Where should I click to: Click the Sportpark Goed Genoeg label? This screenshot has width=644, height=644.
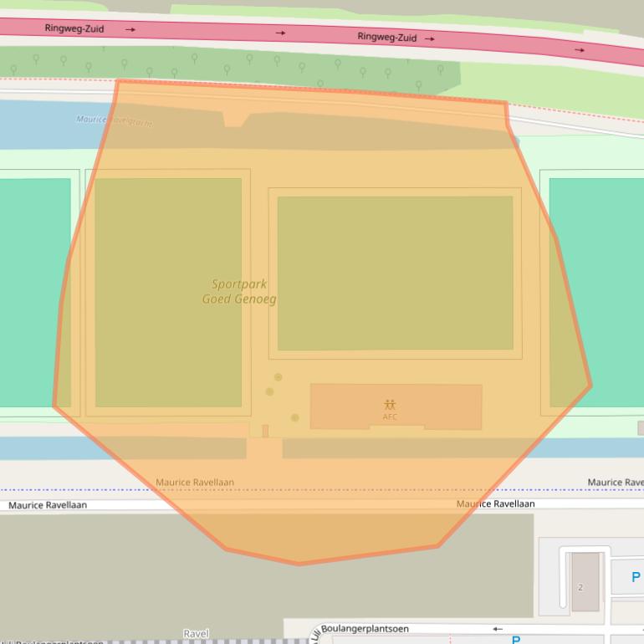click(239, 292)
